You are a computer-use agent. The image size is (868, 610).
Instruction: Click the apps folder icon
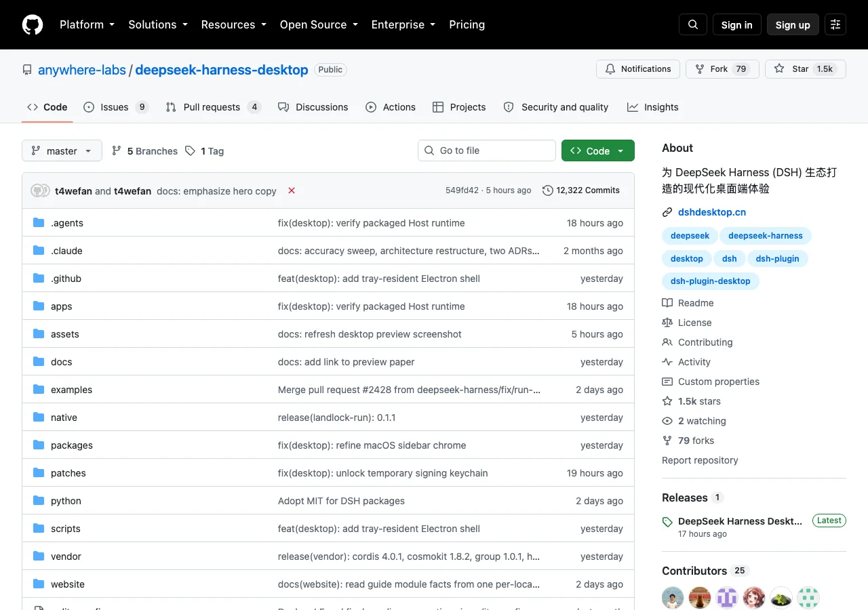click(39, 306)
